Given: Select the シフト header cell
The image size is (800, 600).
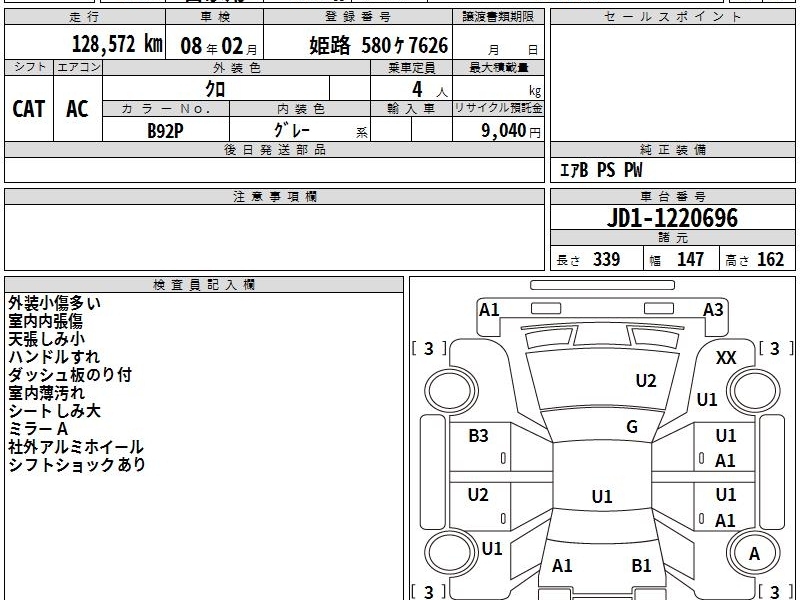Looking at the screenshot, I should coord(29,67).
